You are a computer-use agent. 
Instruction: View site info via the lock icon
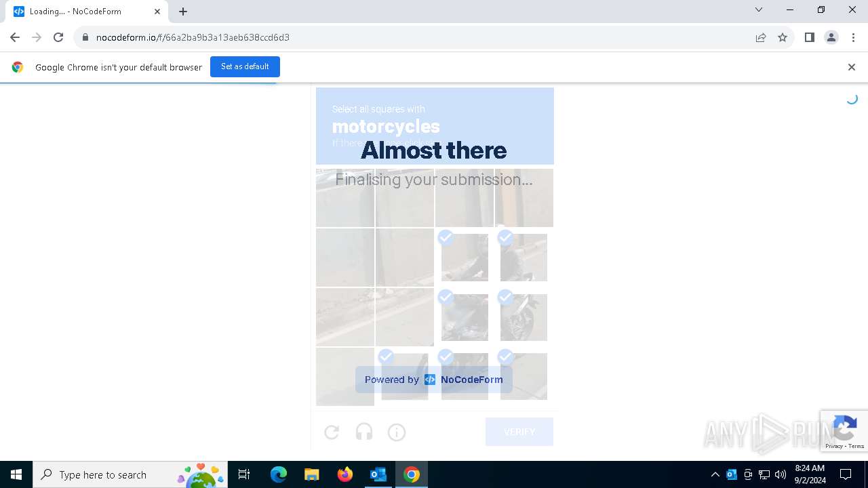tap(85, 37)
